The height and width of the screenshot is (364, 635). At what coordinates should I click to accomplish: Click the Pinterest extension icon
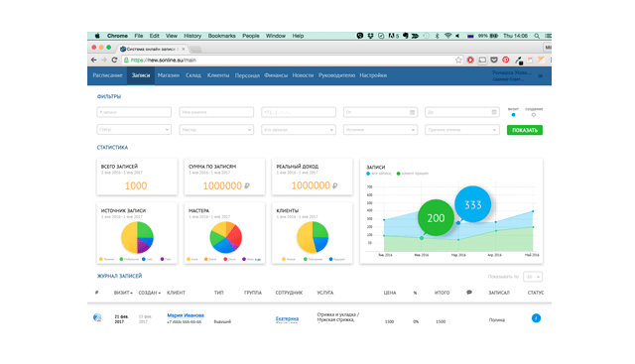pyautogui.click(x=506, y=60)
